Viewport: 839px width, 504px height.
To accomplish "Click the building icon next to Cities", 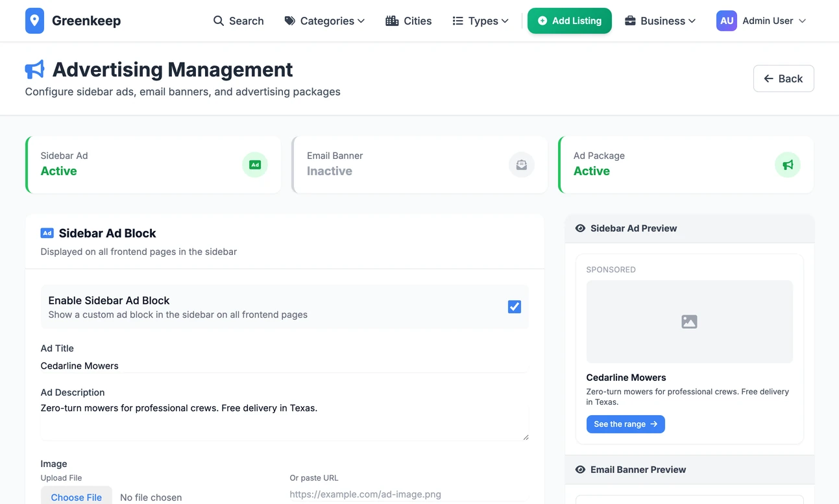I will tap(392, 21).
